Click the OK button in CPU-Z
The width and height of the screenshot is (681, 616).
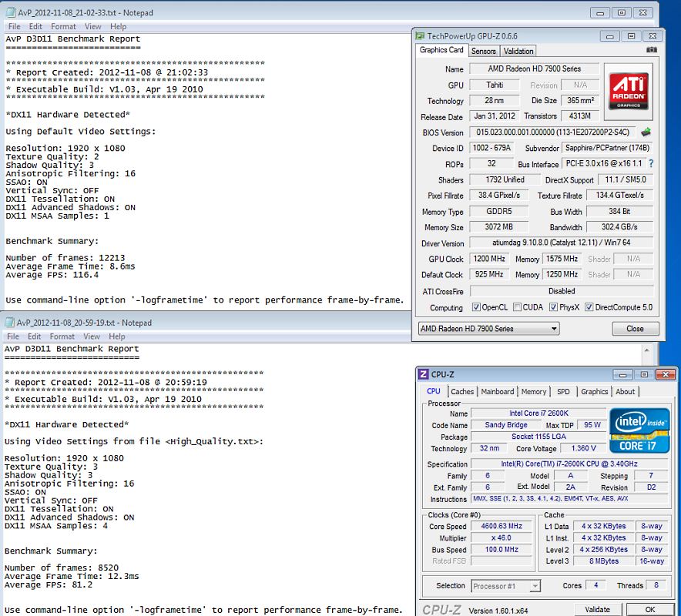pyautogui.click(x=650, y=610)
